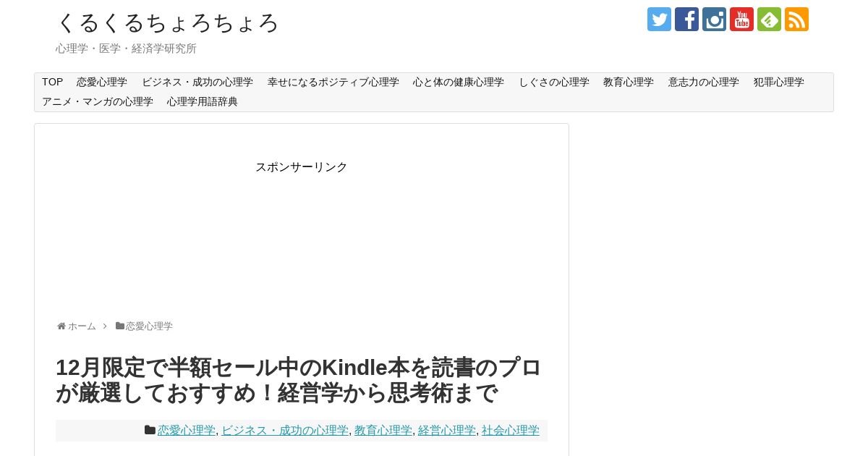868x456 pixels.
Task: Click the site title くるくるちょろちょろ
Action: coord(167,22)
